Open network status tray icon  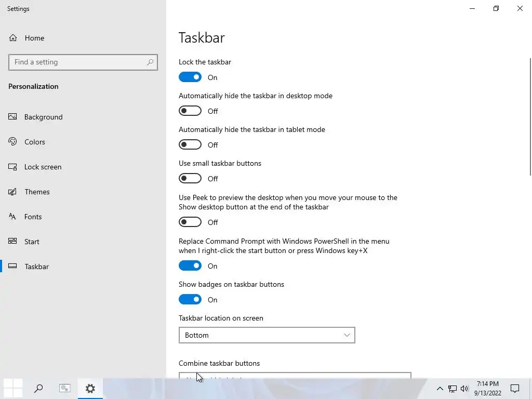453,389
